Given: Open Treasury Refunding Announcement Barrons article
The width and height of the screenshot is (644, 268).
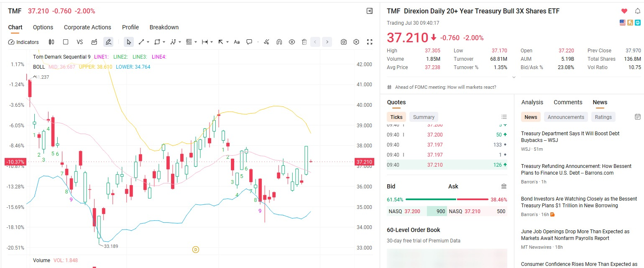Looking at the screenshot, I should (576, 170).
